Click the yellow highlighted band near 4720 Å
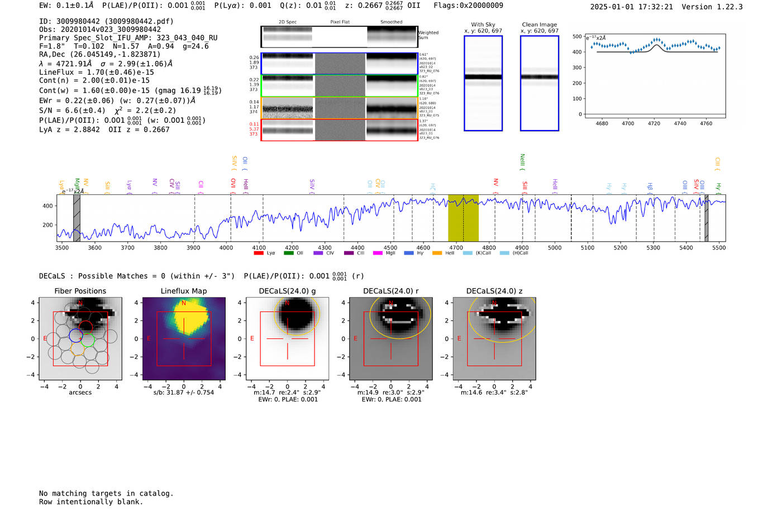 [x=463, y=218]
